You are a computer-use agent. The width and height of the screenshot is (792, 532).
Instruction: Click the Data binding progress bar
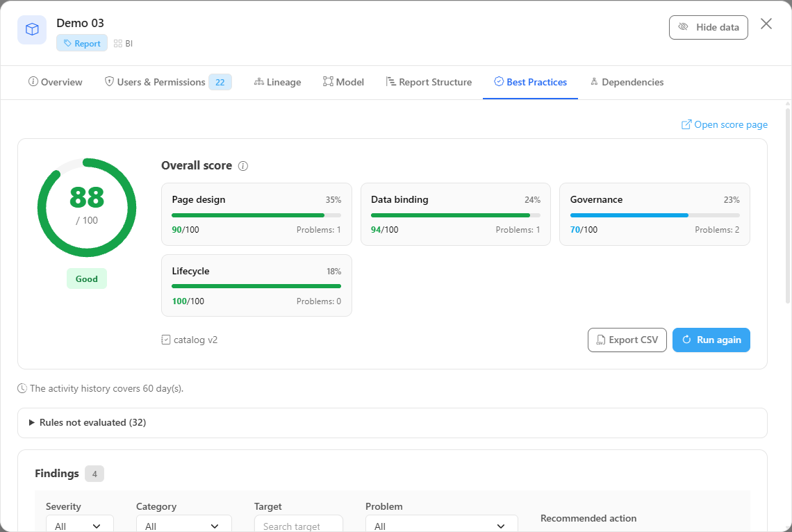tap(456, 215)
